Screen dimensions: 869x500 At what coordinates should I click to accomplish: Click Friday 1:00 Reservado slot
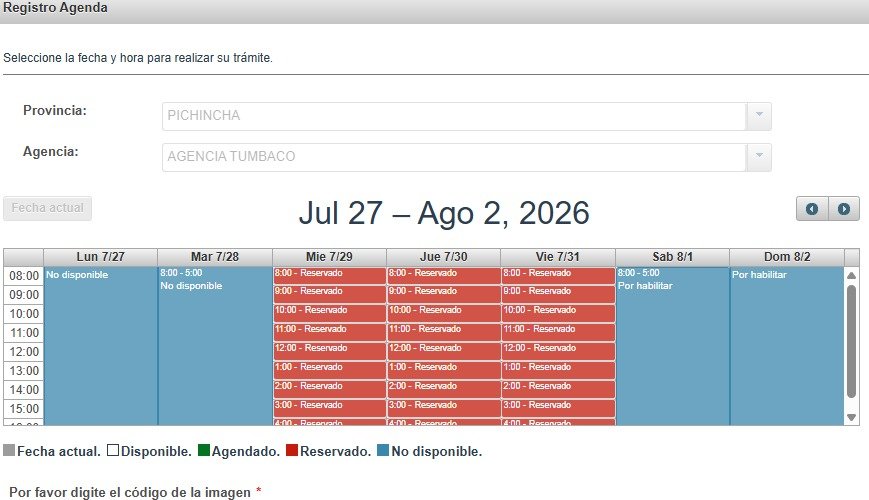tap(558, 370)
